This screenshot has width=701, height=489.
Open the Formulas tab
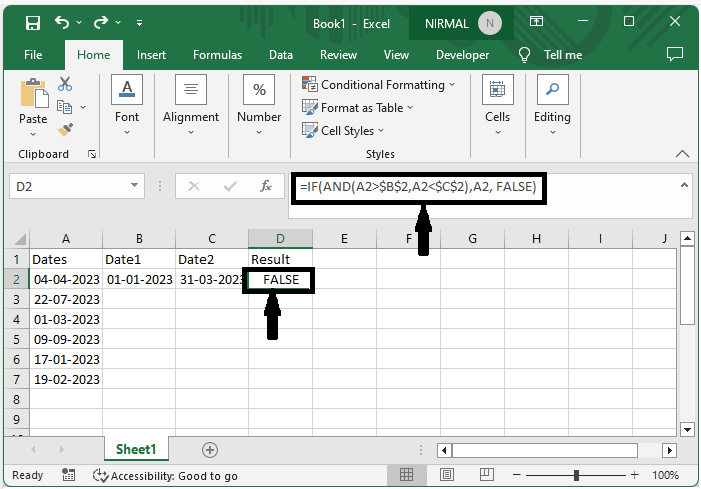click(x=217, y=55)
